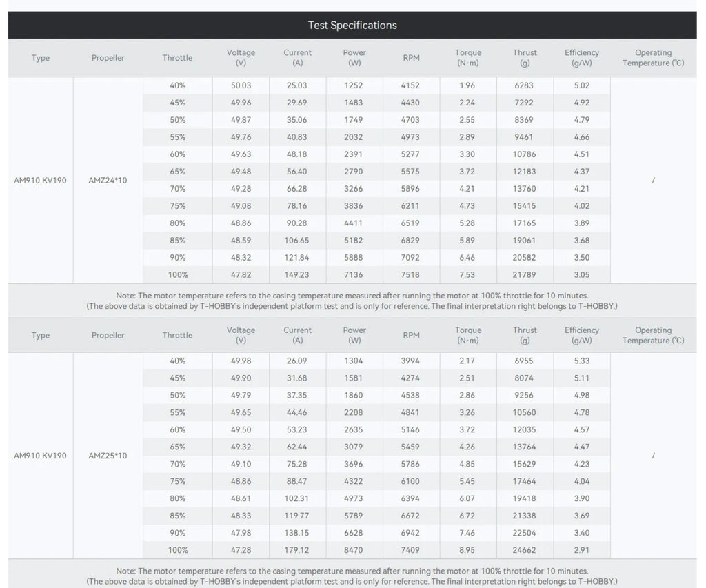
Task: Click the 7.53 torque value
Action: tap(467, 275)
